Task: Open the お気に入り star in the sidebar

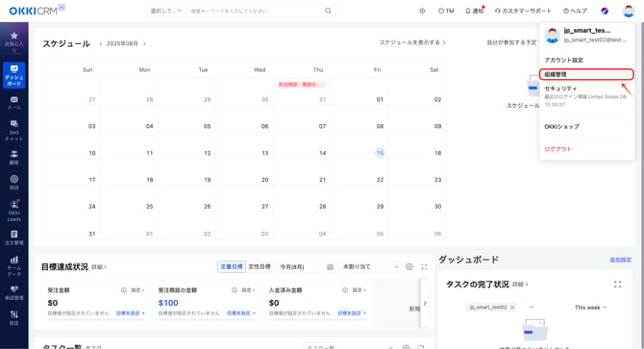Action: pos(14,41)
